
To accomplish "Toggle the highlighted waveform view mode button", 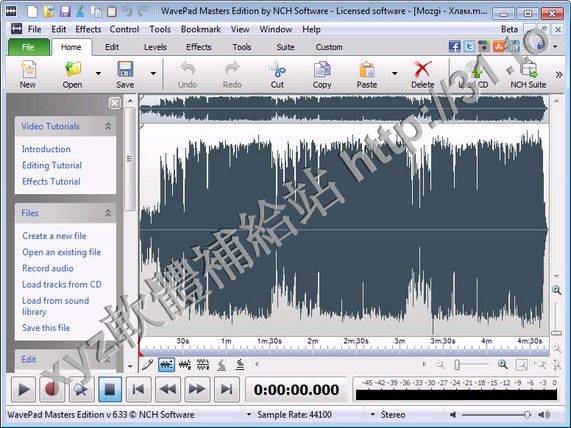I will pyautogui.click(x=166, y=365).
